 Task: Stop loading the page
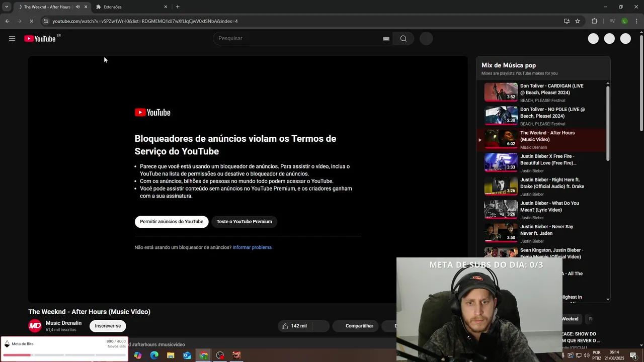coord(31,21)
